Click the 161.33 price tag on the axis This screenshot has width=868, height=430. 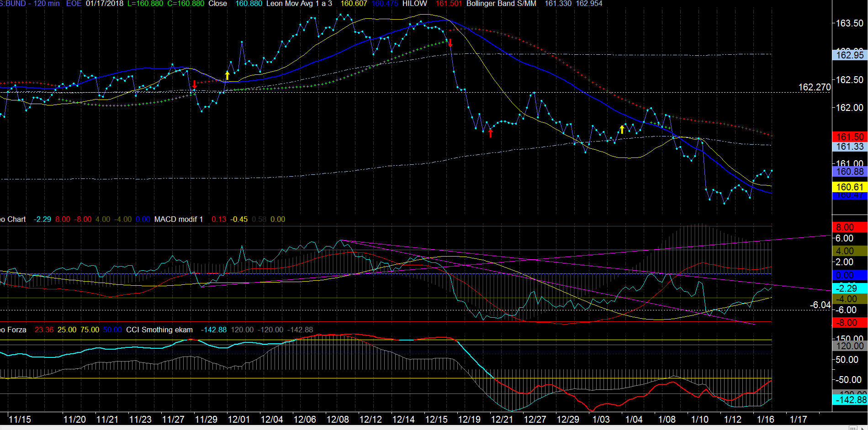tap(850, 147)
